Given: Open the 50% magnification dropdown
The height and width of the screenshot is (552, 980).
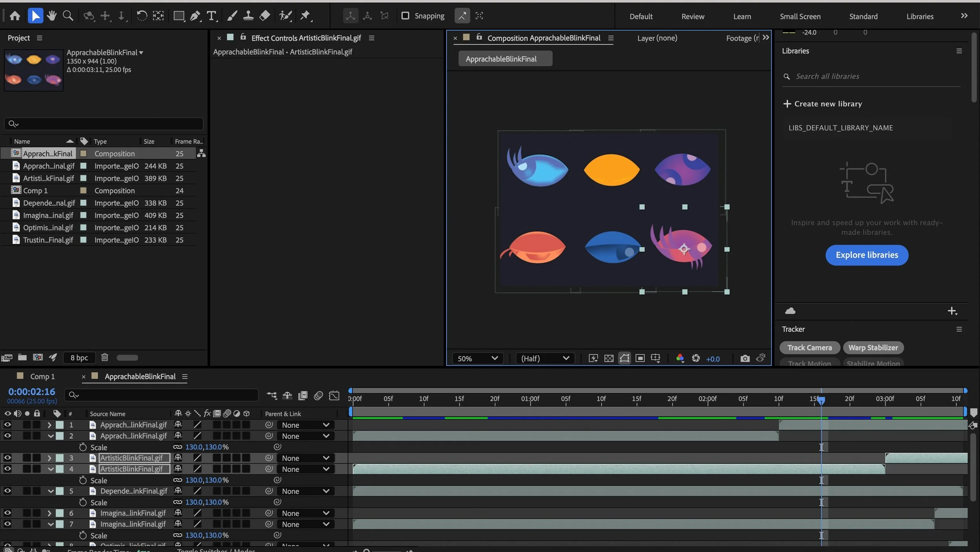Looking at the screenshot, I should pyautogui.click(x=477, y=358).
